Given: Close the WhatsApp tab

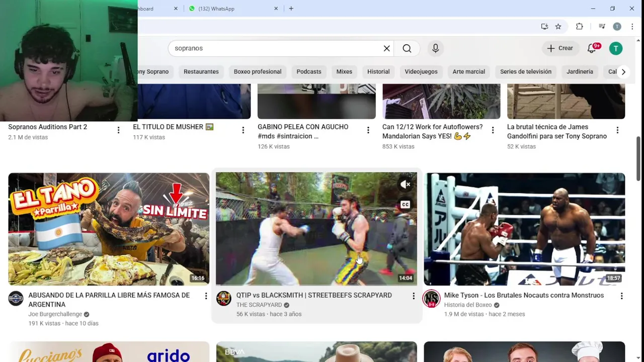Looking at the screenshot, I should coord(276,9).
